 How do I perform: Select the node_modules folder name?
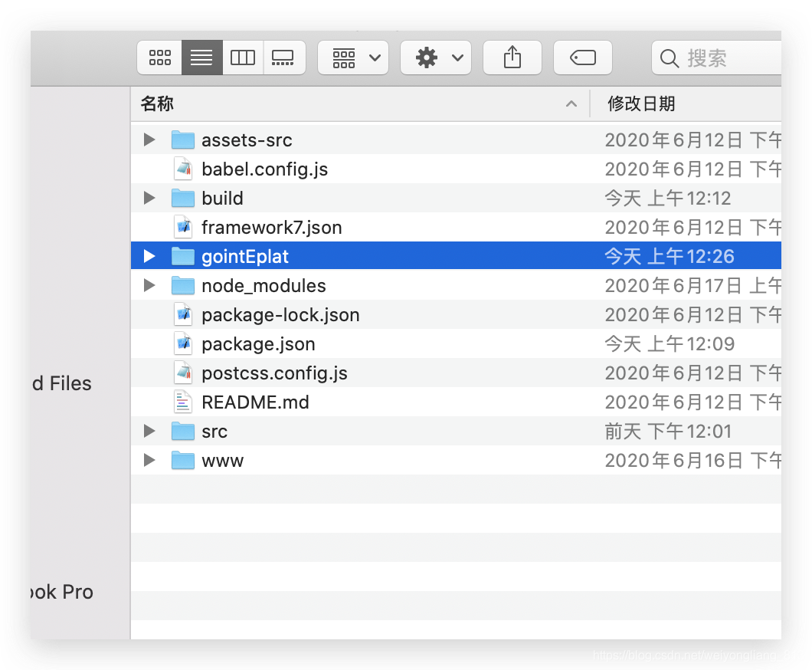tap(264, 285)
